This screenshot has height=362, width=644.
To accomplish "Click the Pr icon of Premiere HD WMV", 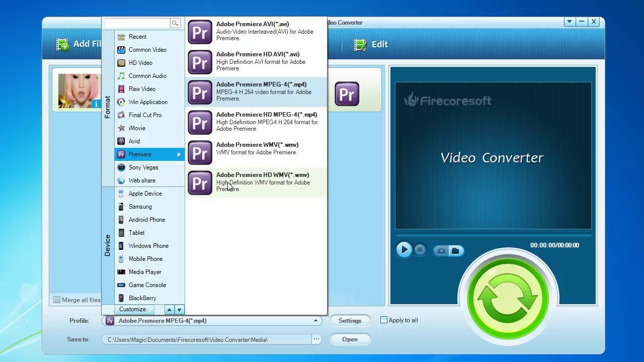I will tap(200, 183).
